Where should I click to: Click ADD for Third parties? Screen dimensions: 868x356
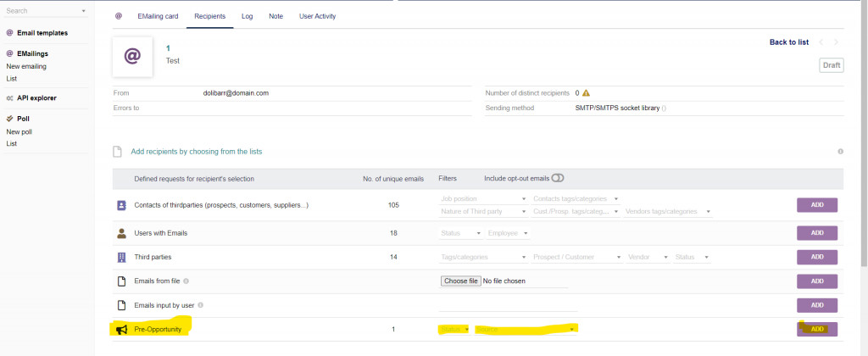click(817, 257)
